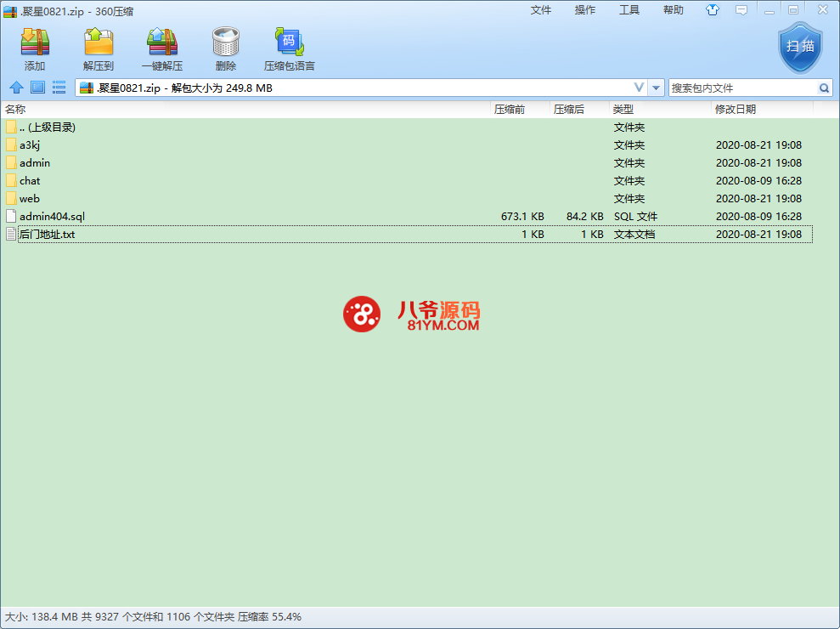This screenshot has width=840, height=629.
Task: Click the 扫描 (Scan) shield button
Action: [x=800, y=48]
